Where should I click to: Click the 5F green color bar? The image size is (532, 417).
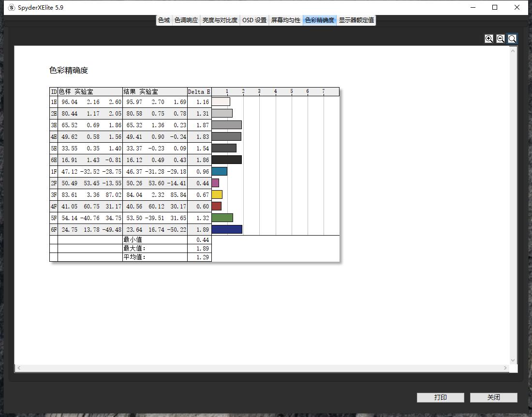click(x=222, y=218)
